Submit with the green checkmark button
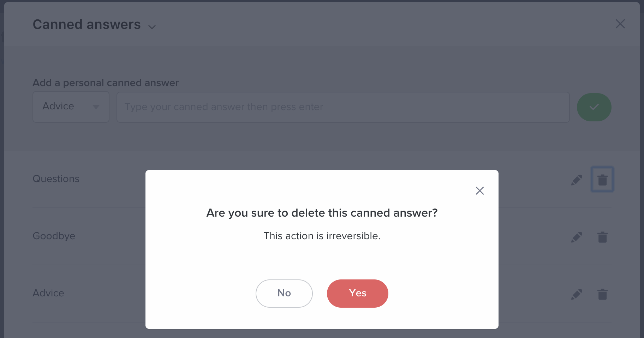 point(594,107)
